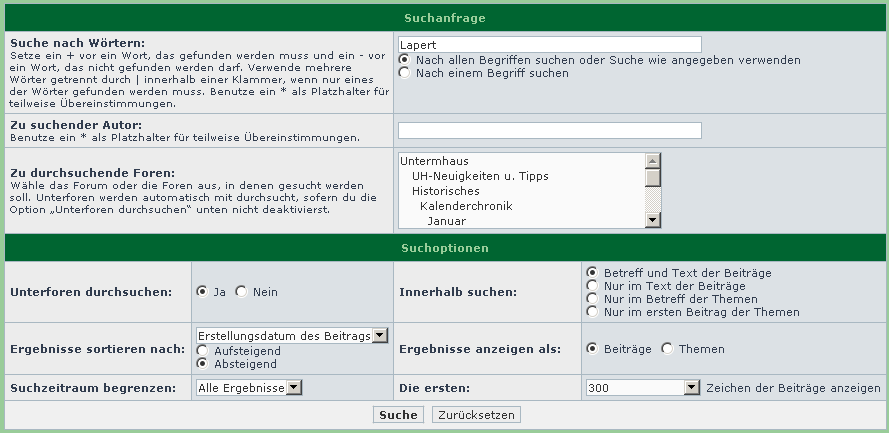Click the author search input field

549,131
